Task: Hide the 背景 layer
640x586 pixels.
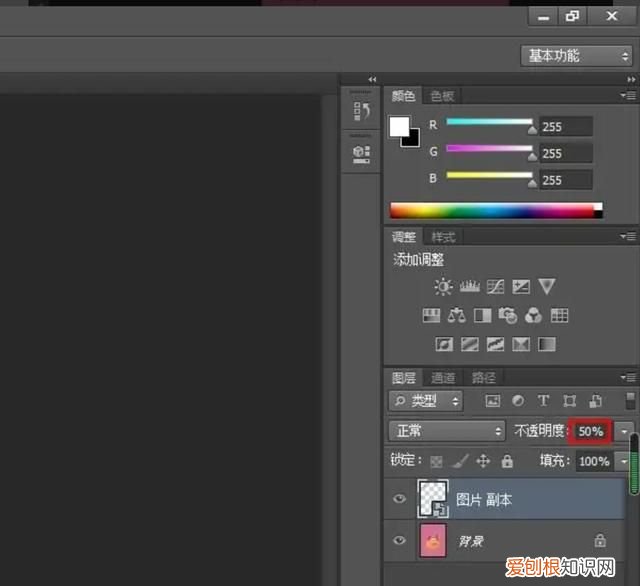Action: 400,540
